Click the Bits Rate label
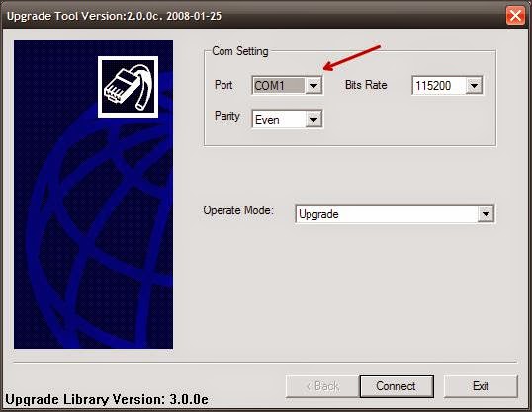Screen dimensions: 532x412 point(366,85)
